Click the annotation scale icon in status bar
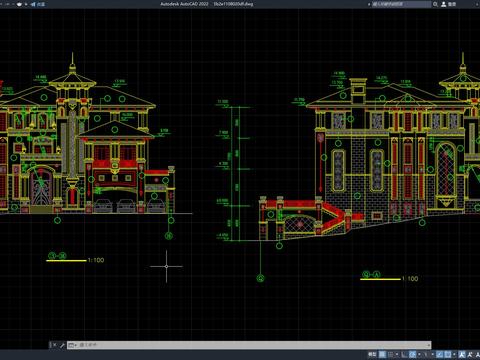This screenshot has width=480, height=360. pyautogui.click(x=462, y=354)
